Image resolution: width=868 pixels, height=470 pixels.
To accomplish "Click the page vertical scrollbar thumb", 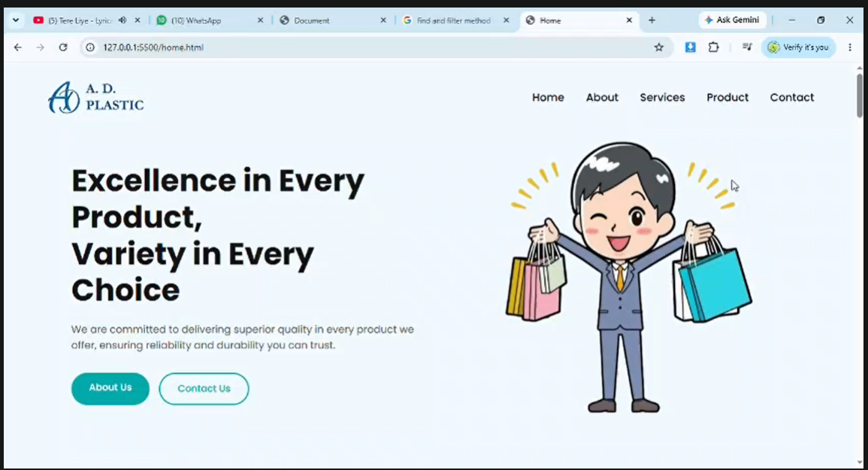I will (859, 94).
